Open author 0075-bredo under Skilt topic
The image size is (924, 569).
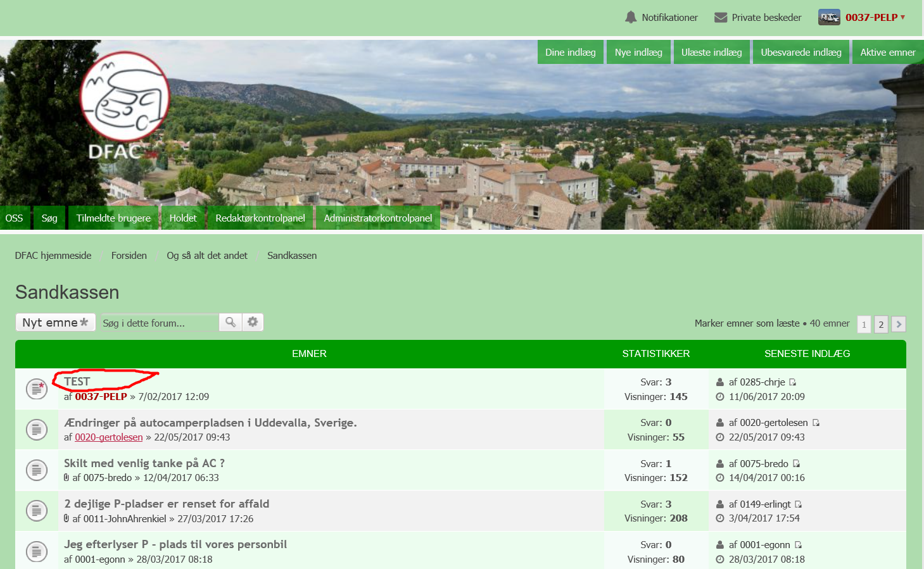coord(108,478)
